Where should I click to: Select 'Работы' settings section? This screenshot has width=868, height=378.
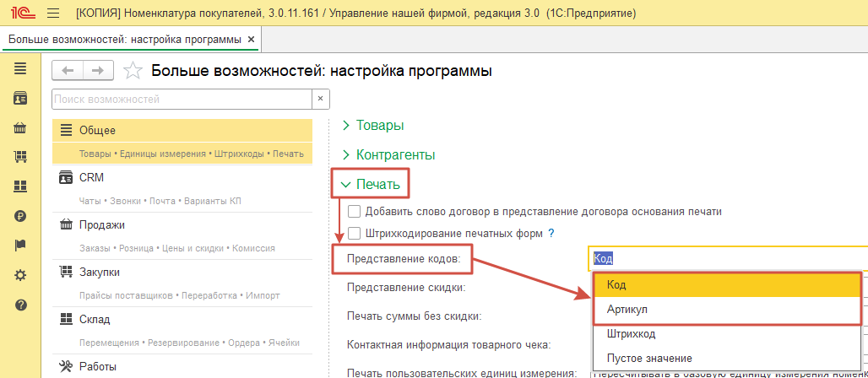pos(182,366)
